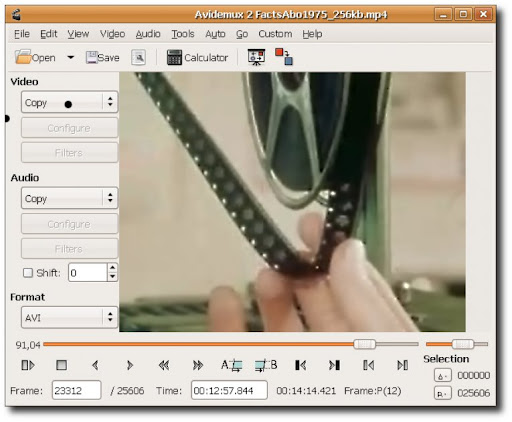Click the Frame number input field
Viewport: 512px width, 422px height.
point(76,390)
